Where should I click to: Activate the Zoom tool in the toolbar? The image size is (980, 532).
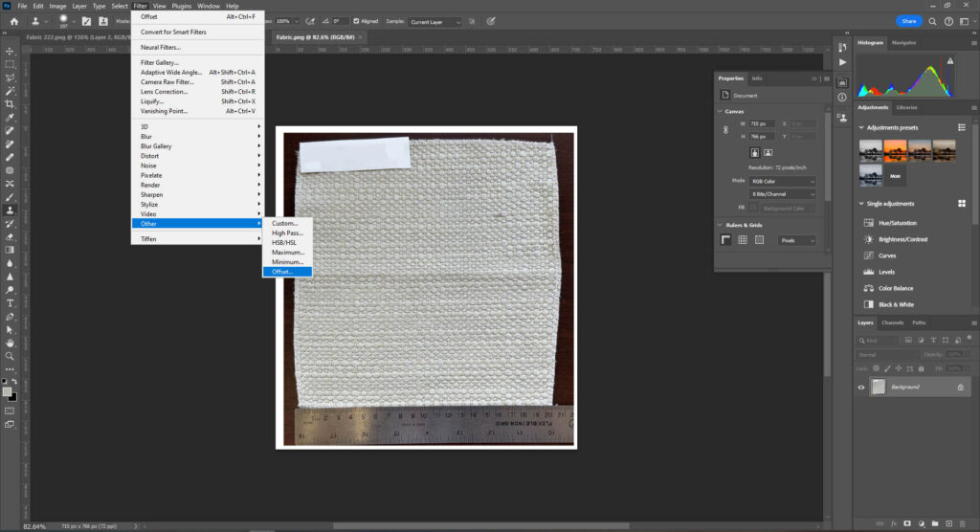coord(10,356)
